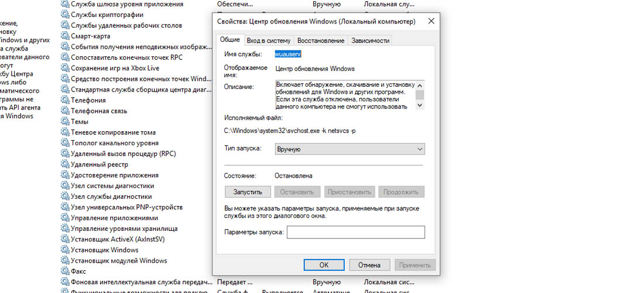The width and height of the screenshot is (644, 293).
Task: Open the Тип запуска dropdown
Action: pyautogui.click(x=350, y=149)
